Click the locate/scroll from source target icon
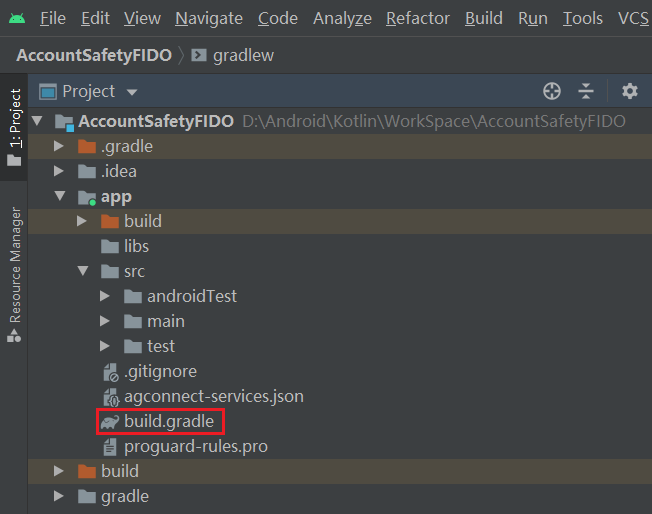 (551, 91)
